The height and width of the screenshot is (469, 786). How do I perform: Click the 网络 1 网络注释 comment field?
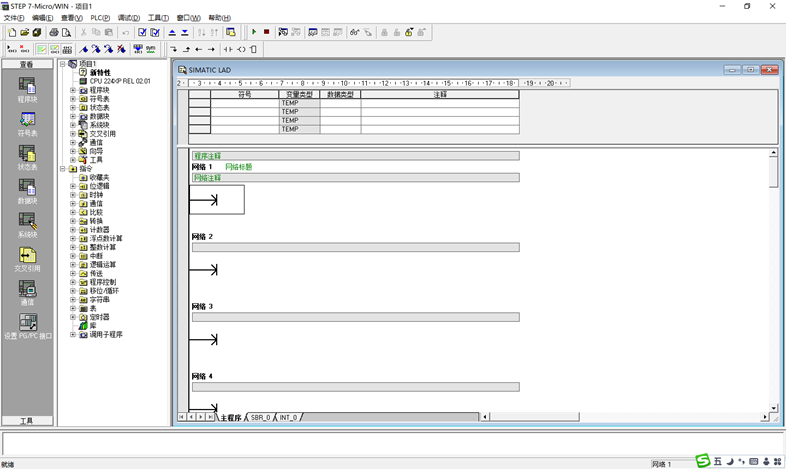pos(356,178)
